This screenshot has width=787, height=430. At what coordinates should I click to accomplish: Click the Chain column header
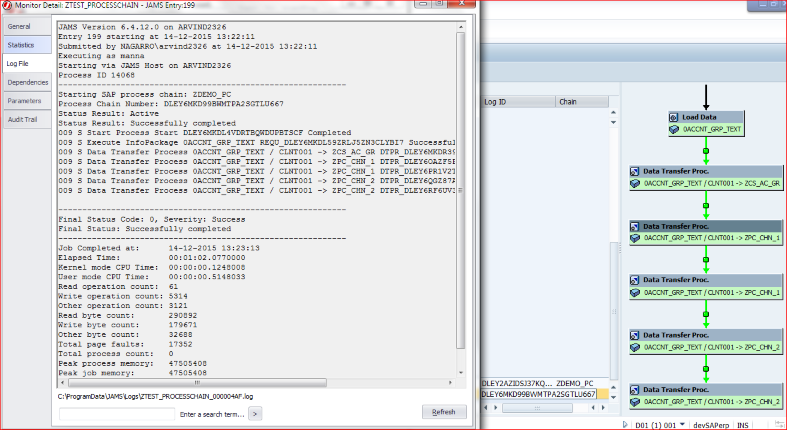click(582, 102)
